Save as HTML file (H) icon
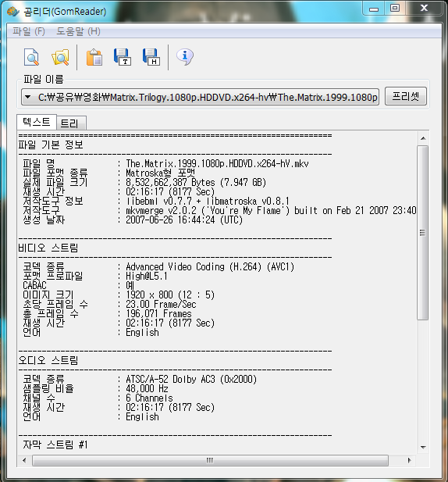Image resolution: width=448 pixels, height=482 pixels. tap(151, 57)
